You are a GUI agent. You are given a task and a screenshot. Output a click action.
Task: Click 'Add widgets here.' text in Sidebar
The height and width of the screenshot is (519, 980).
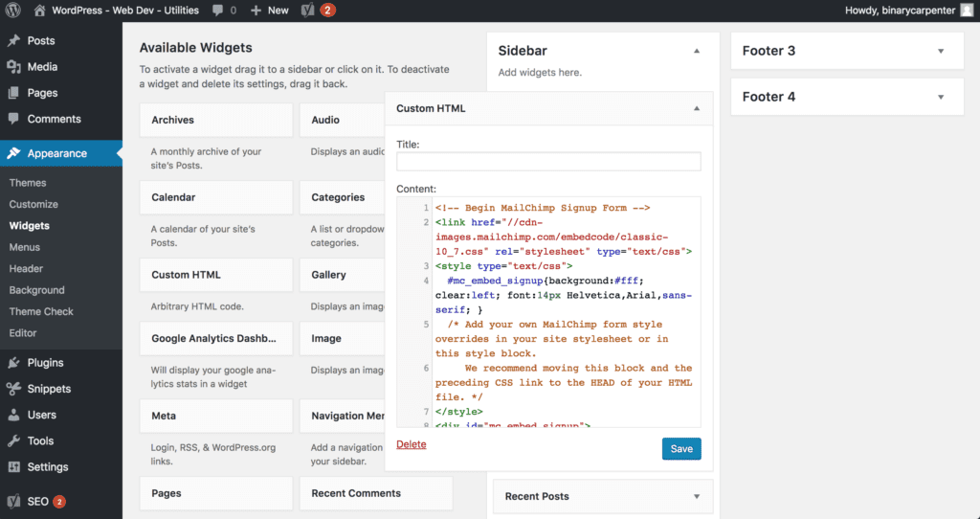(540, 73)
